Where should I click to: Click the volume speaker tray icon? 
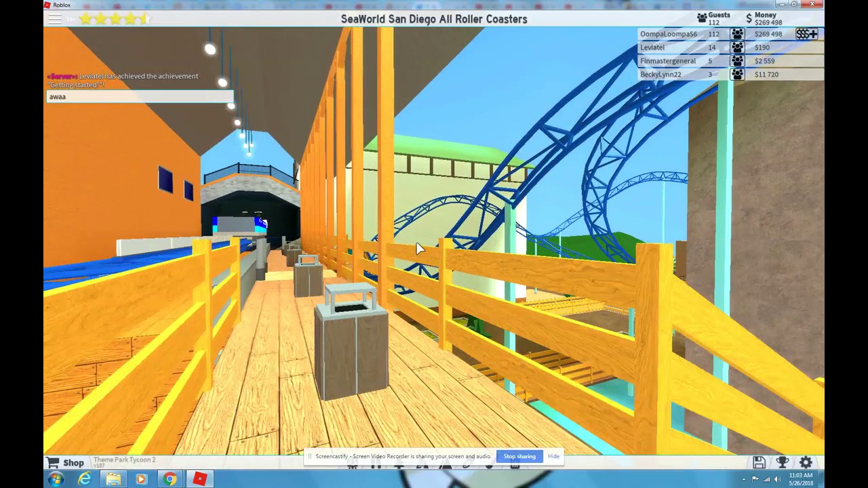pyautogui.click(x=777, y=479)
